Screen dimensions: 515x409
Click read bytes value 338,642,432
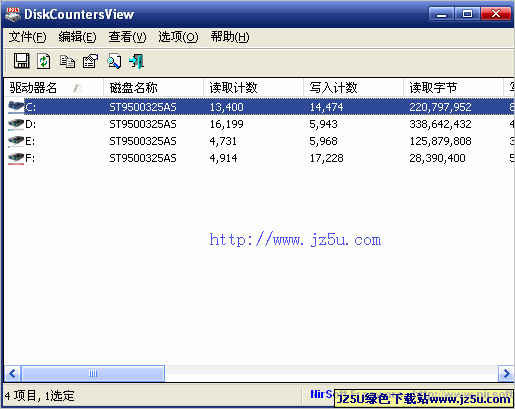click(440, 124)
